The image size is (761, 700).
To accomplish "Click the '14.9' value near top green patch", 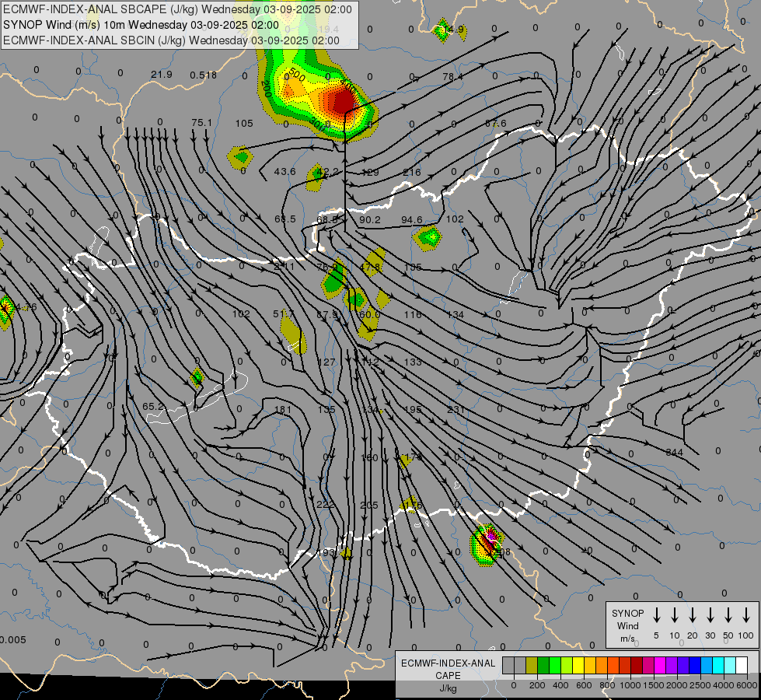I will [454, 29].
